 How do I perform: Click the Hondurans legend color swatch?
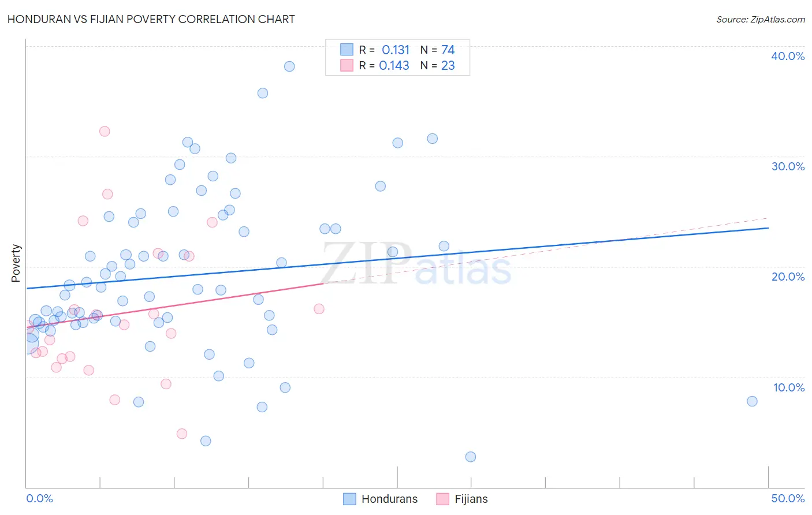coord(349,499)
